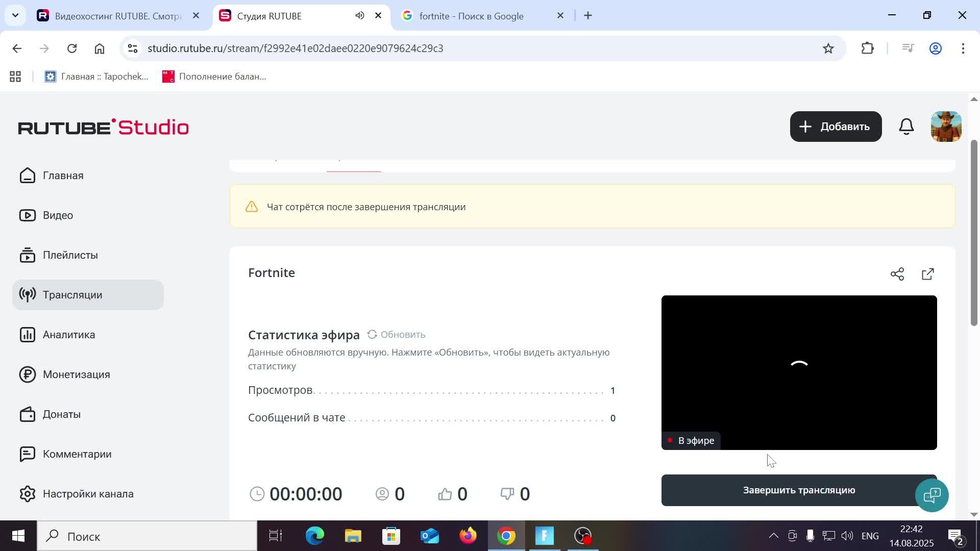Open the Трансляции section in sidebar
The image size is (980, 551).
[72, 294]
